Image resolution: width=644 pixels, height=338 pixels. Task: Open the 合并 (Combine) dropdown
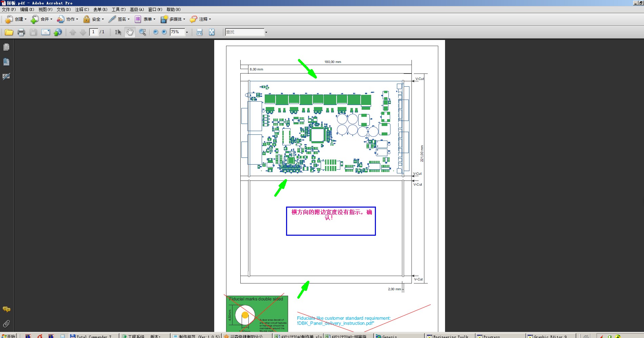[42, 19]
